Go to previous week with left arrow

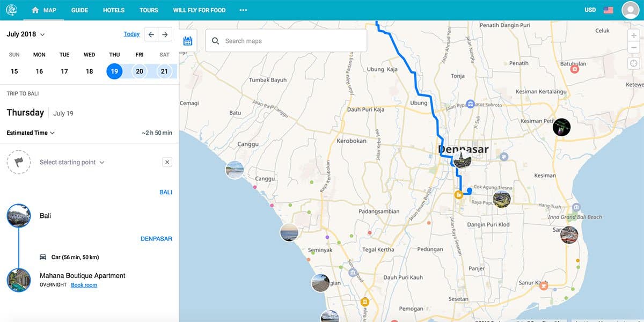click(x=151, y=34)
